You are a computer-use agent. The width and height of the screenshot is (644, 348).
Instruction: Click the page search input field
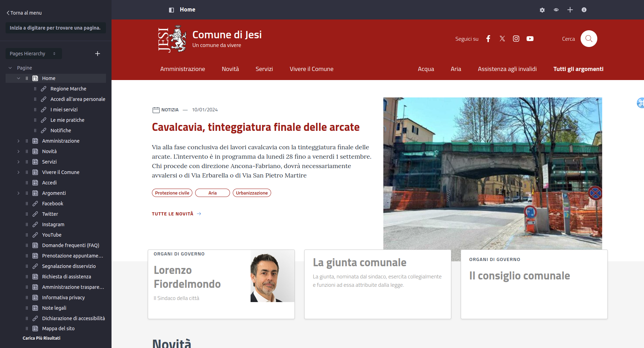point(55,28)
